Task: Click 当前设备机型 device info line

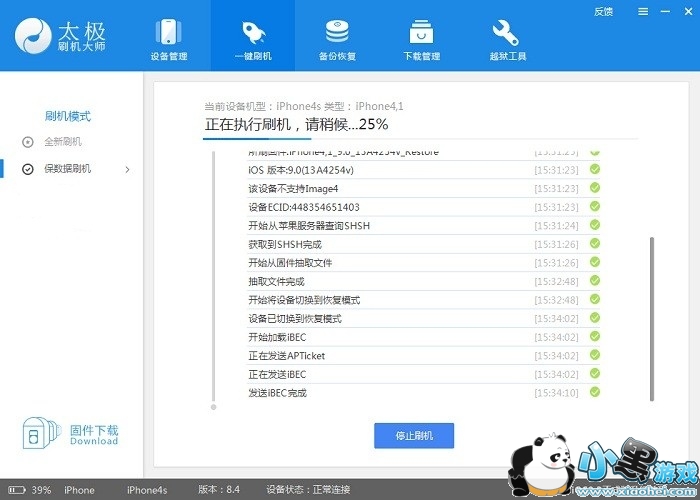Action: coord(304,106)
